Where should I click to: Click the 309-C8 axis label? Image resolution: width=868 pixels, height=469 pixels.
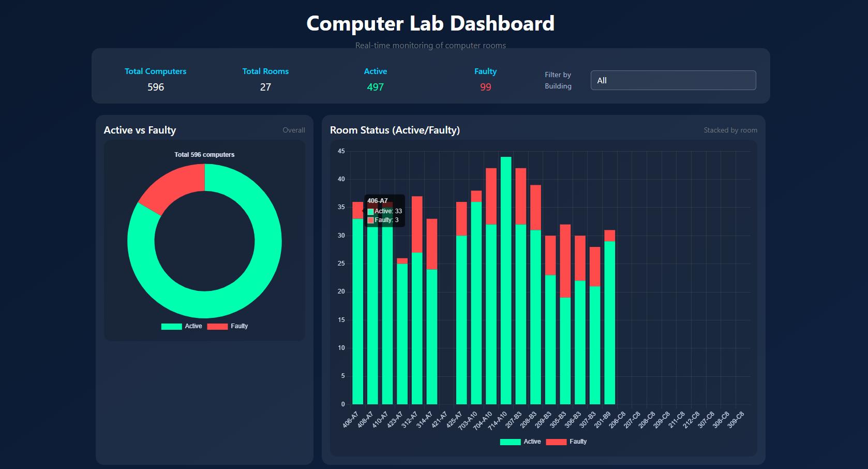coord(736,420)
